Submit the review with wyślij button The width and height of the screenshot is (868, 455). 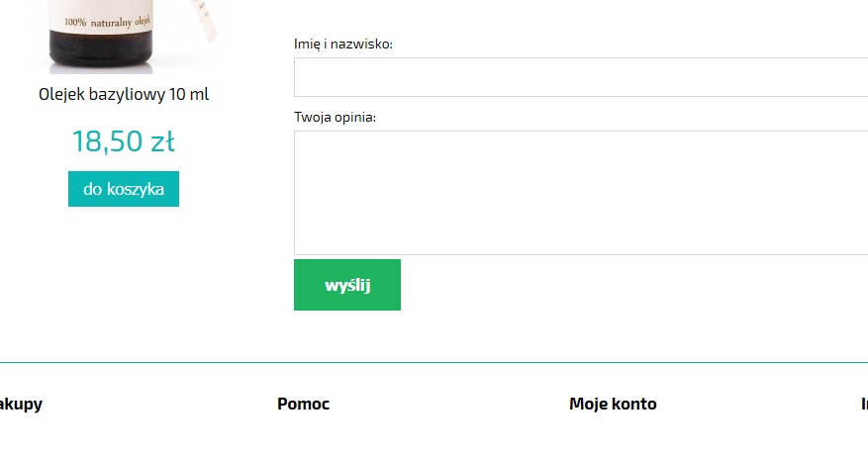(347, 285)
